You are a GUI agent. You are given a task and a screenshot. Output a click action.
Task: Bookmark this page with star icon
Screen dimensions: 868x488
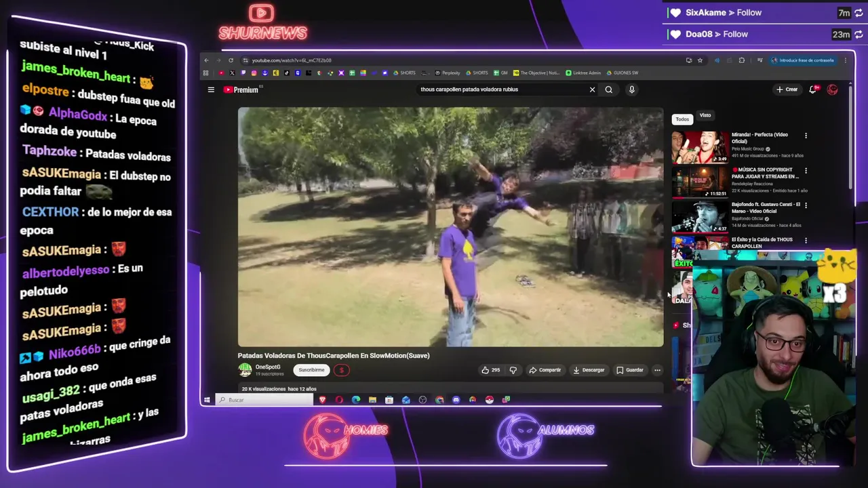click(x=700, y=60)
